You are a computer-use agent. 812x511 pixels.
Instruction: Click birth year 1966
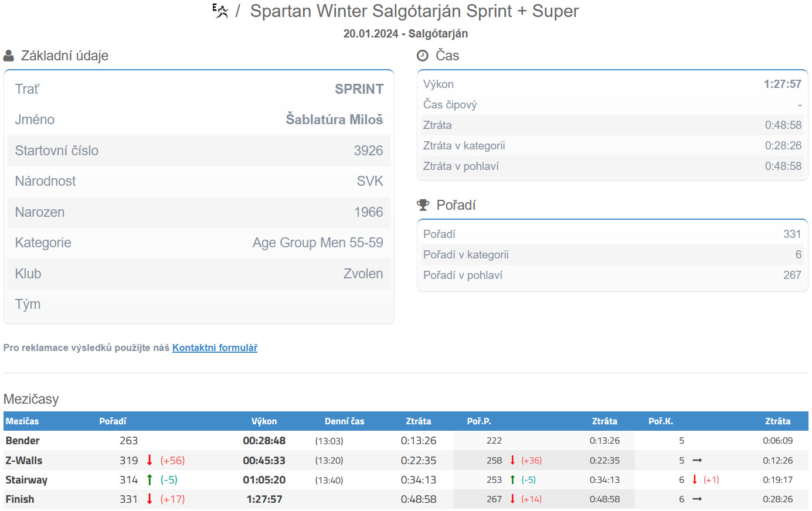click(368, 212)
